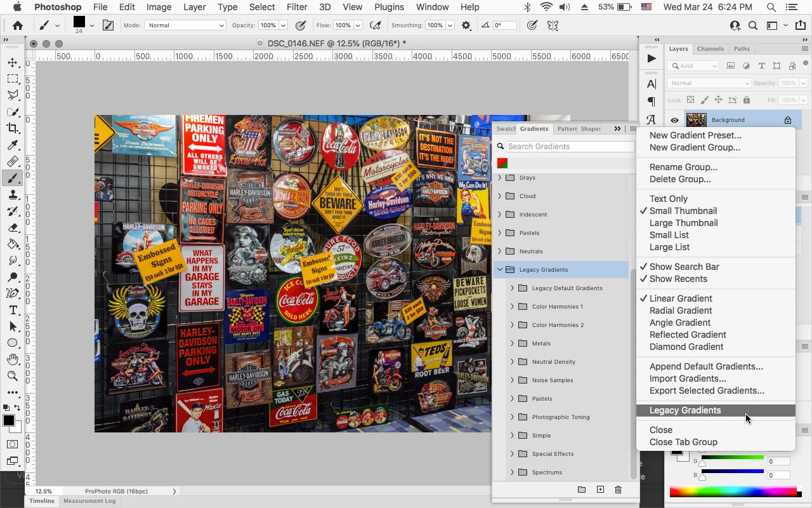The image size is (812, 508).
Task: Enable Show Search Bar option
Action: 684,267
